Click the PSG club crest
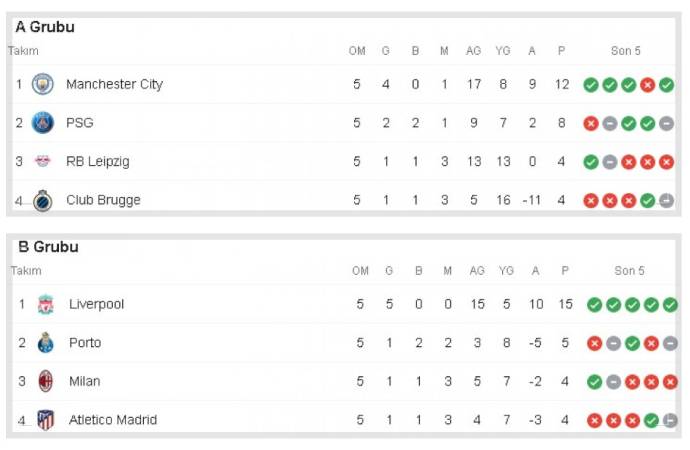Viewport: 690px width, 450px height. click(x=43, y=123)
